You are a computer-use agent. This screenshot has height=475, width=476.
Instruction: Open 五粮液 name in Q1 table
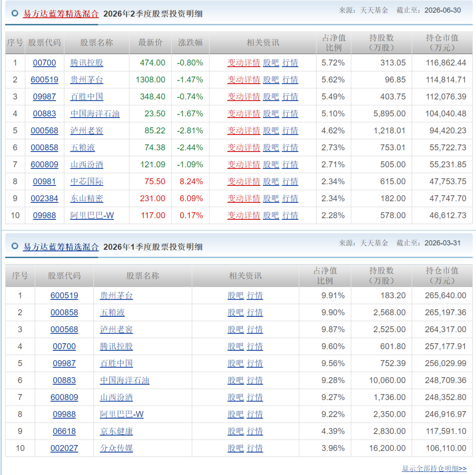tap(112, 312)
